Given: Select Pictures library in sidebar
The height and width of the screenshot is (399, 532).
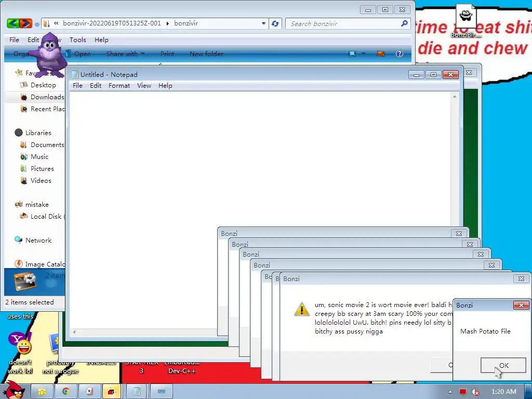Looking at the screenshot, I should 42,169.
